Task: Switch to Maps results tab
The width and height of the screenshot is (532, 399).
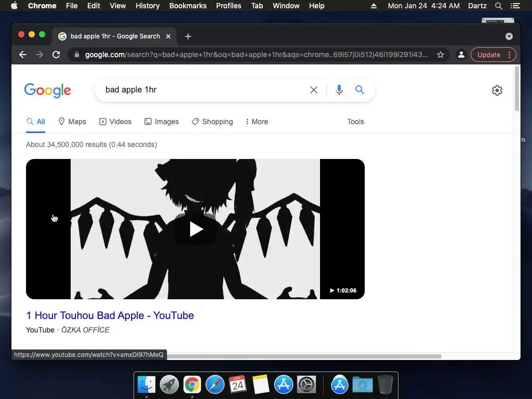Action: click(x=72, y=122)
